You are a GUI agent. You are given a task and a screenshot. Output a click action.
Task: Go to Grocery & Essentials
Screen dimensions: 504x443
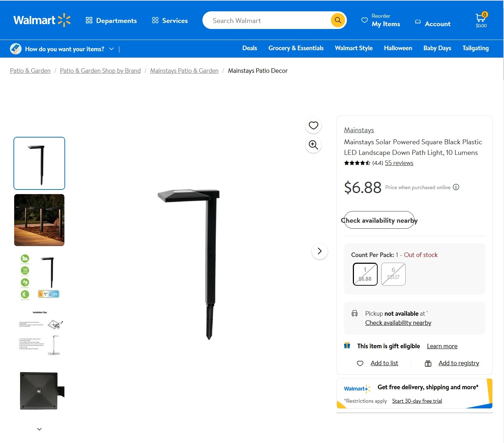(296, 48)
